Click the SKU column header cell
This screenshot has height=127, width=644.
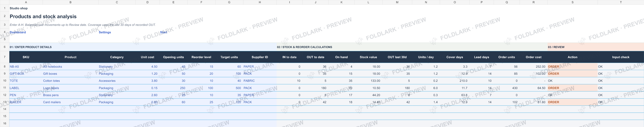(x=26, y=57)
